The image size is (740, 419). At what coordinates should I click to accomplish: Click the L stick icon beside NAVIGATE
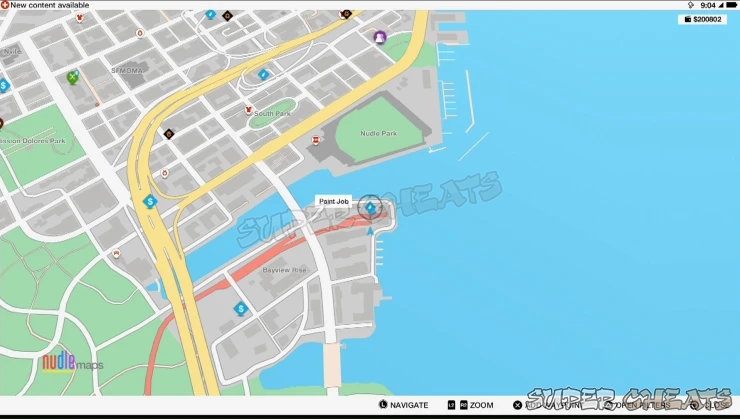[x=383, y=405]
